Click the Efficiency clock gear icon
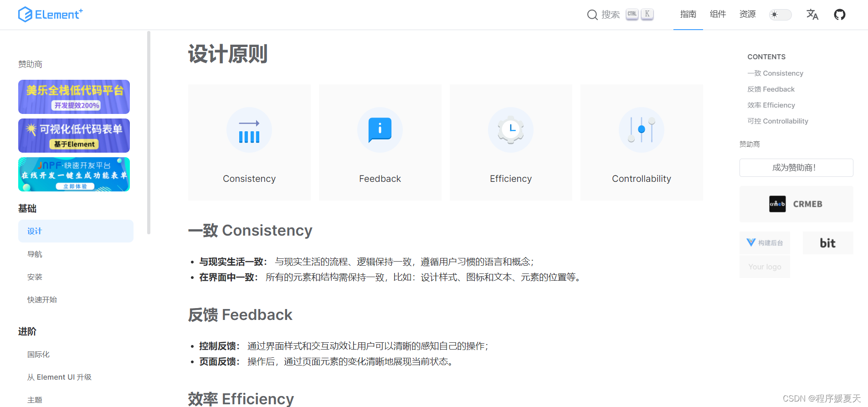The width and height of the screenshot is (868, 407). (511, 130)
